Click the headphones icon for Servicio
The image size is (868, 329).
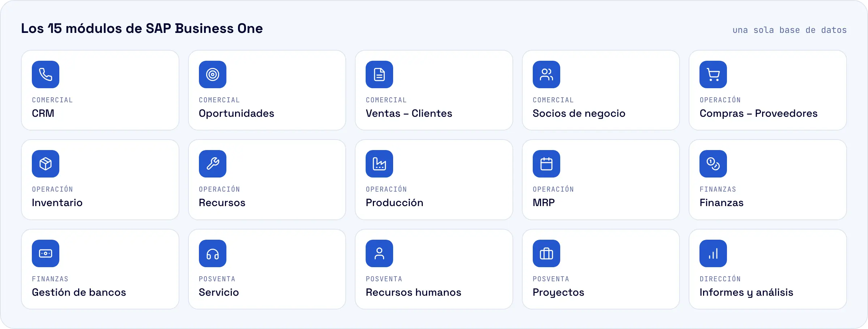[213, 253]
